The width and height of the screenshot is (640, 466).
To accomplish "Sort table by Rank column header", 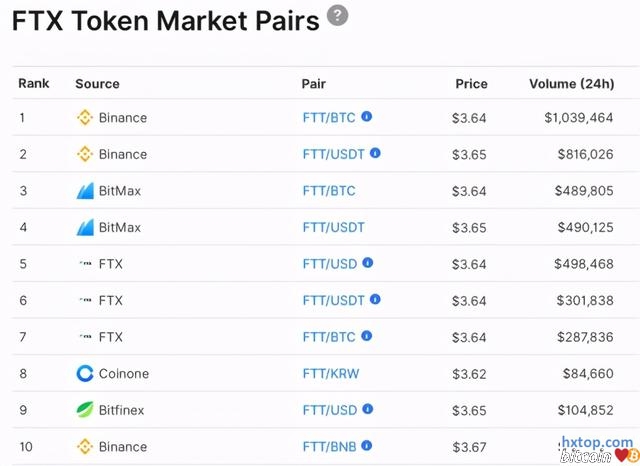I will [x=33, y=83].
